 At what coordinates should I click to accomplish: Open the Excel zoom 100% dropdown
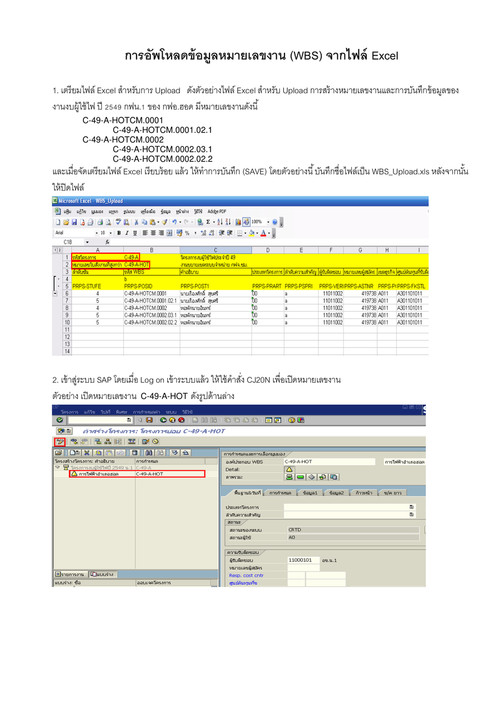[268, 222]
